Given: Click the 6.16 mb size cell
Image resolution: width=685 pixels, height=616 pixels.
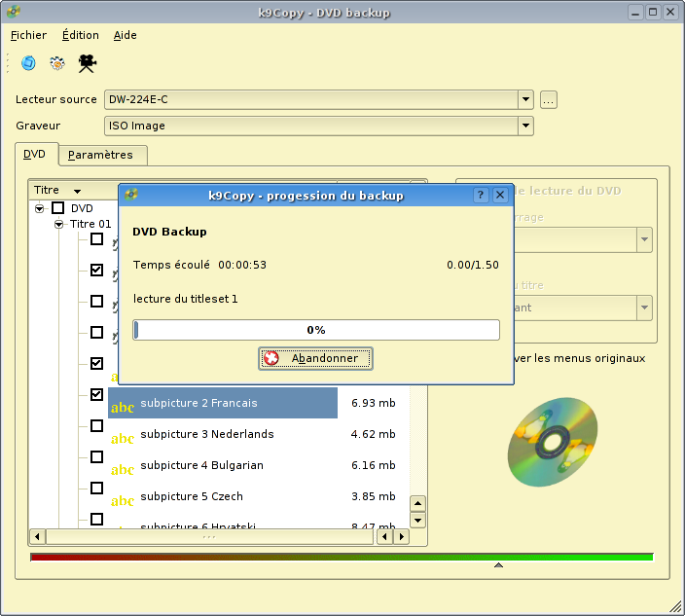Looking at the screenshot, I should click(x=373, y=465).
